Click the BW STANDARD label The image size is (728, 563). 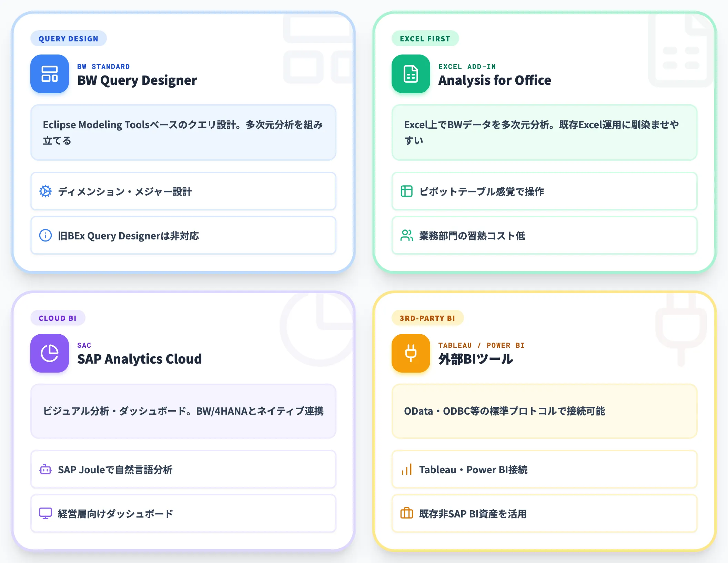click(103, 67)
